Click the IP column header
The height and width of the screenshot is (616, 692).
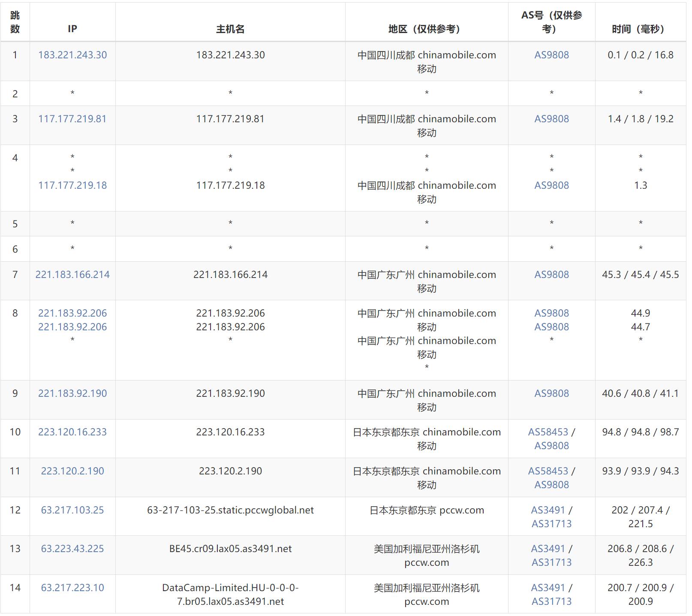[x=72, y=22]
